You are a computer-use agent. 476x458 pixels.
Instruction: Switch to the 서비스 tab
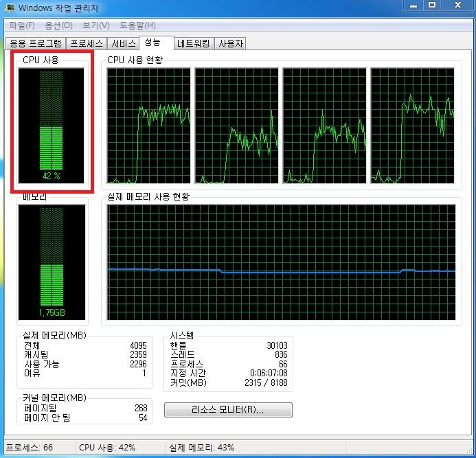(123, 43)
